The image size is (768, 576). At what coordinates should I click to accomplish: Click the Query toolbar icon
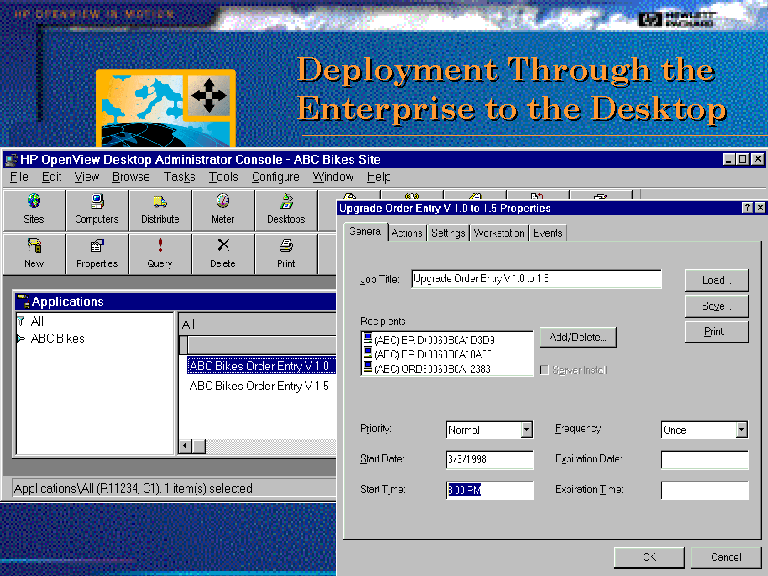pos(160,253)
